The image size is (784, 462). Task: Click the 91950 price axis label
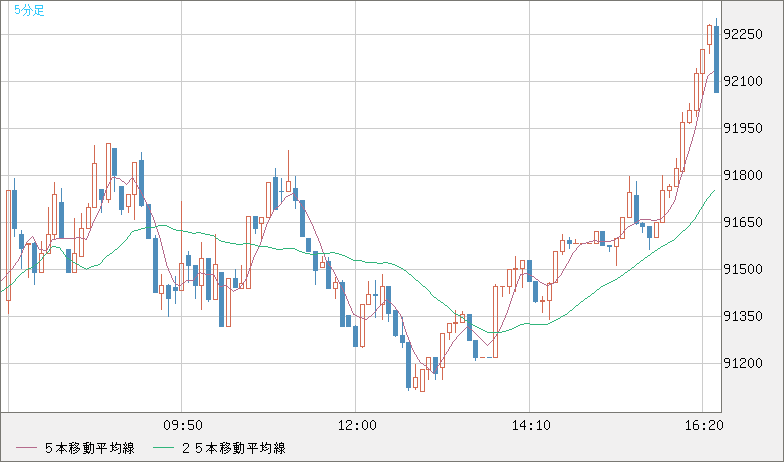[744, 128]
